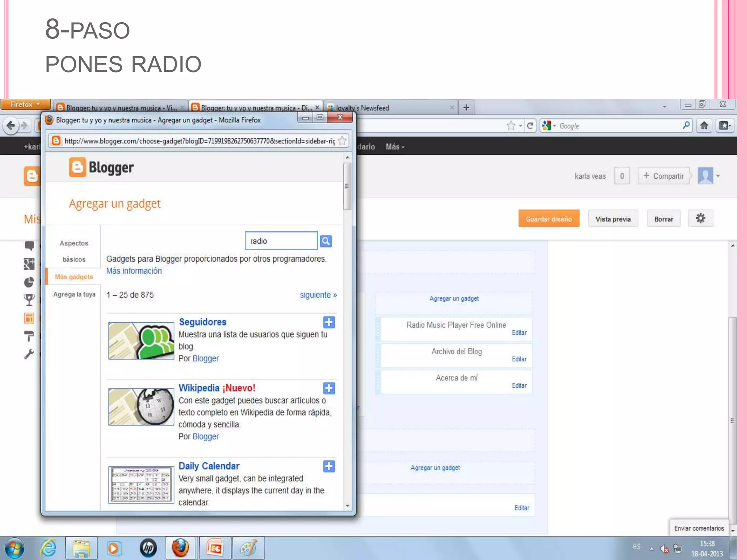Viewport: 747px width, 560px height.
Task: Open the Seguidores gadget title link
Action: pos(202,322)
